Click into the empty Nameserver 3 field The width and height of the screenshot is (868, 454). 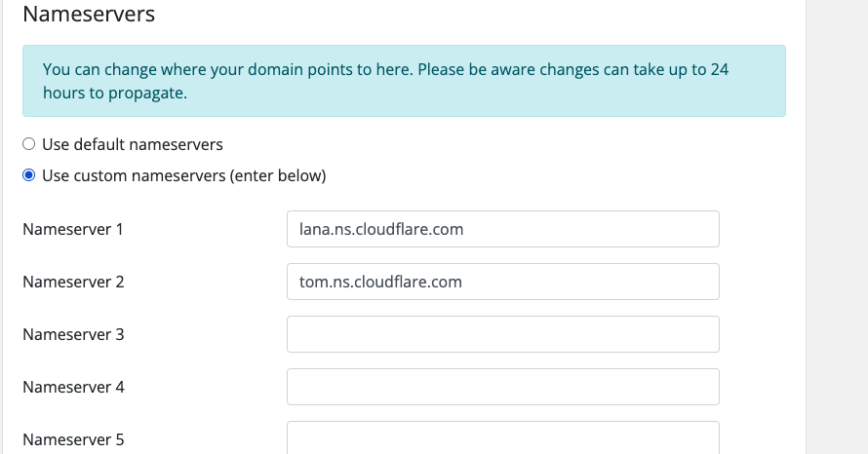[x=502, y=334]
